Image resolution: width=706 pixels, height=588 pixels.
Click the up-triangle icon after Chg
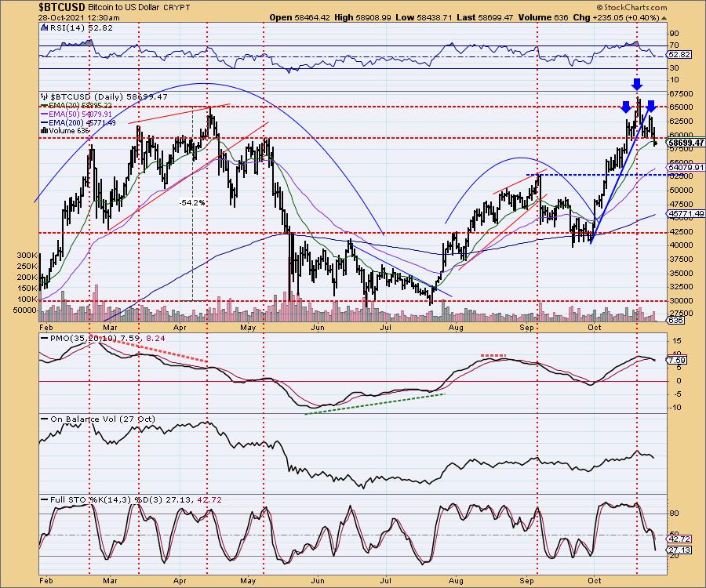click(664, 18)
